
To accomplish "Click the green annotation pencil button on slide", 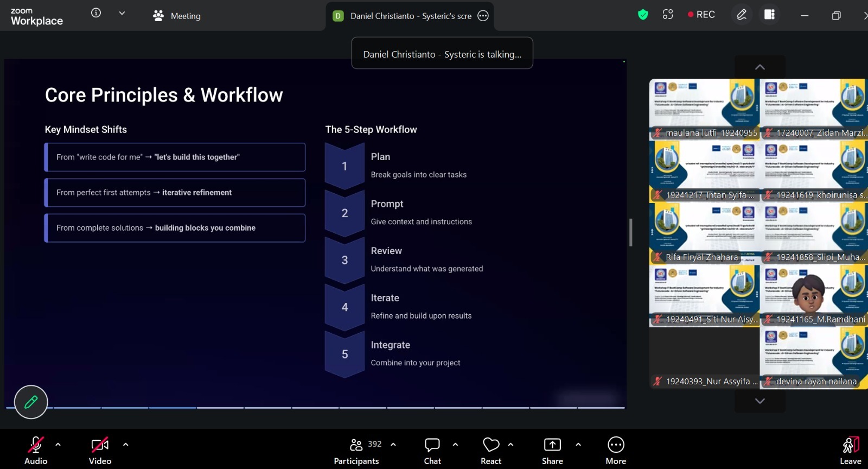I will 31,402.
